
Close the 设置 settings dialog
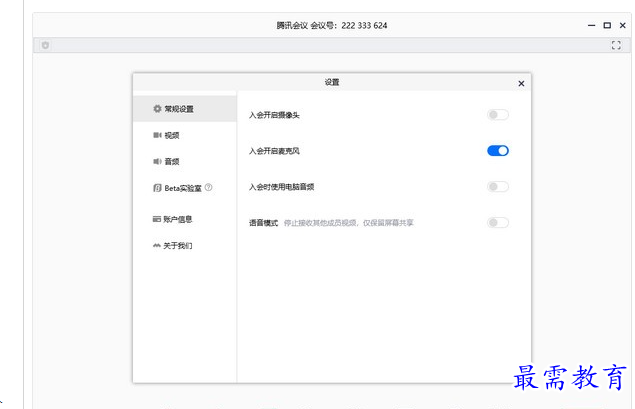521,83
